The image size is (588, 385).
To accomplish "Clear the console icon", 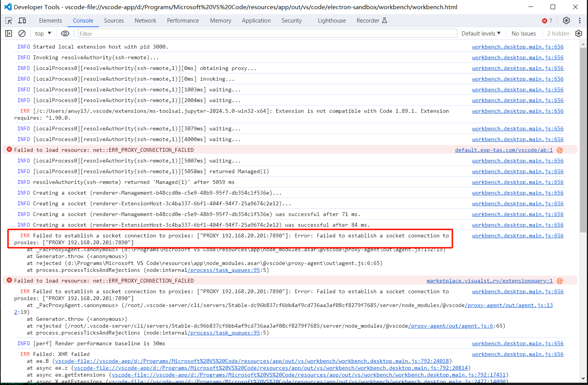I will pos(22,34).
